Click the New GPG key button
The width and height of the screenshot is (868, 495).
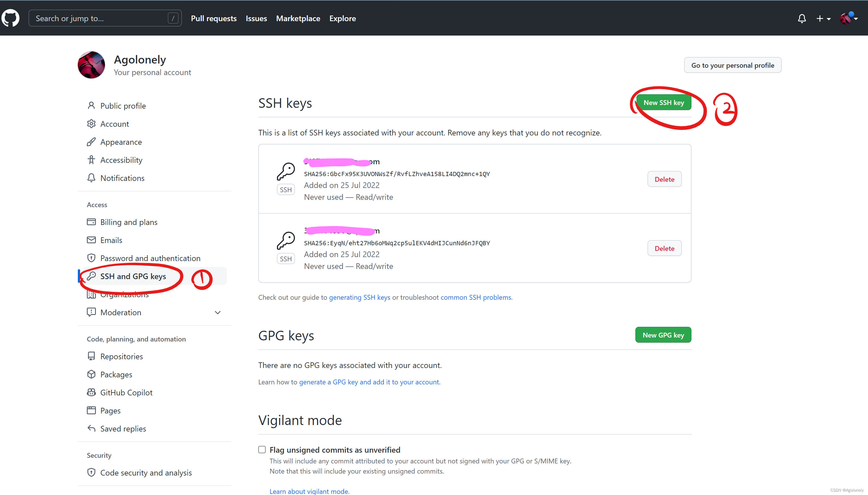tap(663, 335)
